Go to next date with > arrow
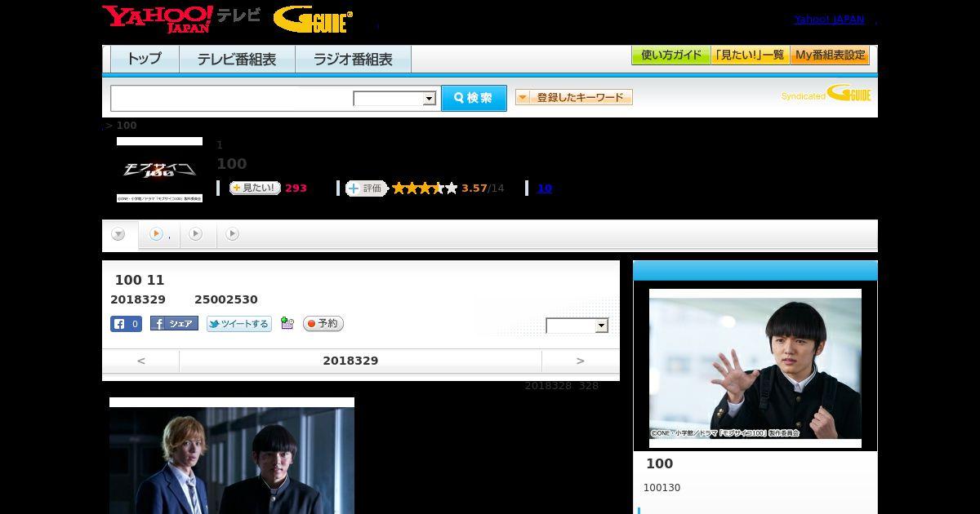 (581, 361)
